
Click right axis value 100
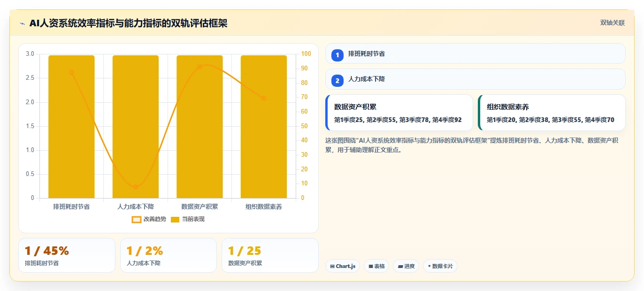[306, 54]
